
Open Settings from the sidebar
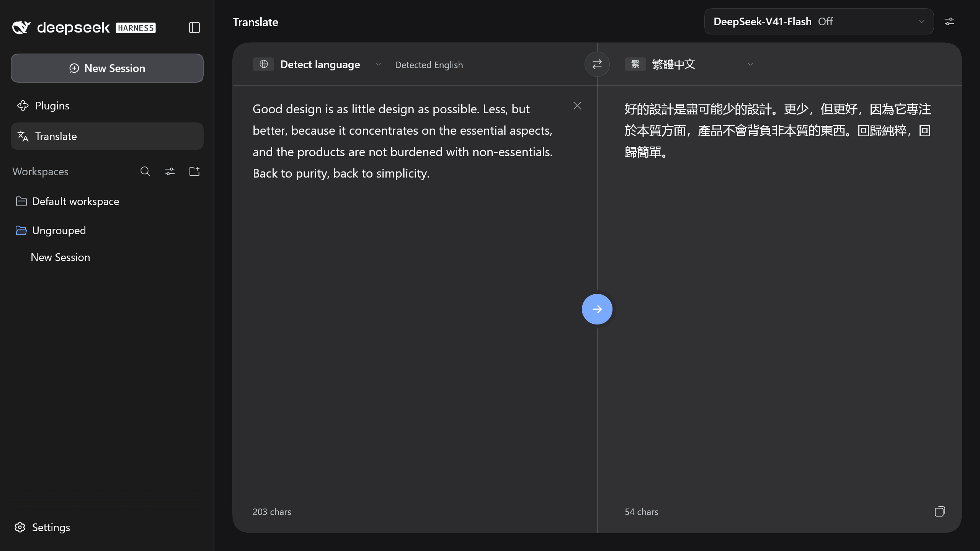click(42, 527)
